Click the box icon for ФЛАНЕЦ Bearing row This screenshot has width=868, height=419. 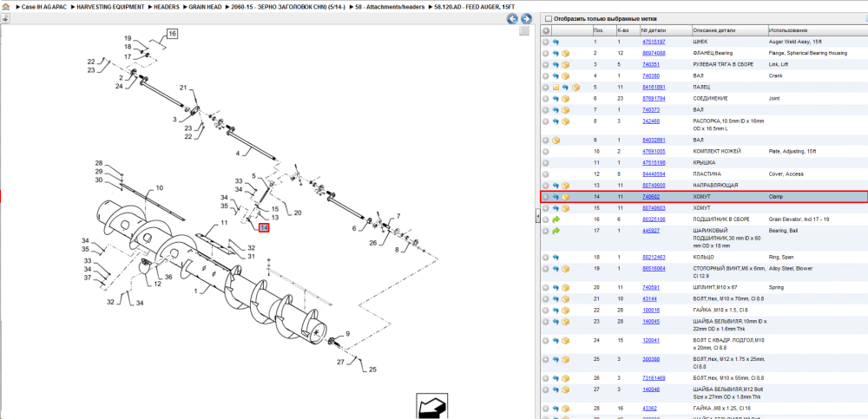pos(566,54)
